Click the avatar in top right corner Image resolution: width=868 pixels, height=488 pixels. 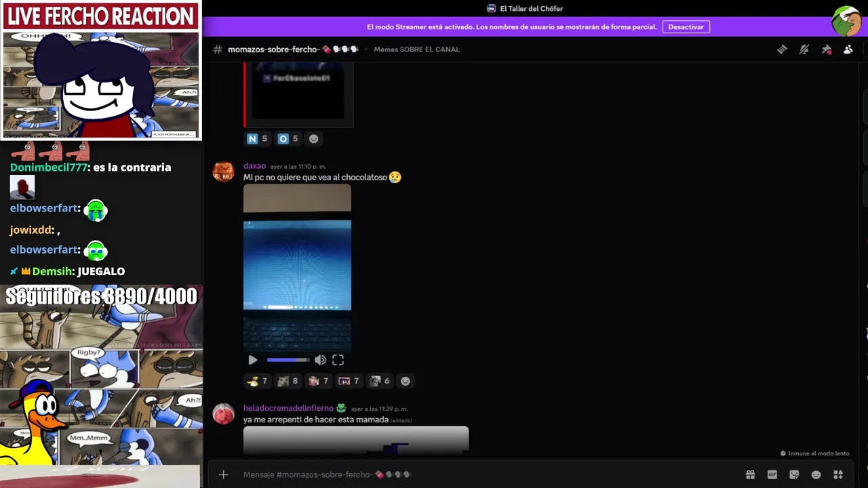coord(847,21)
